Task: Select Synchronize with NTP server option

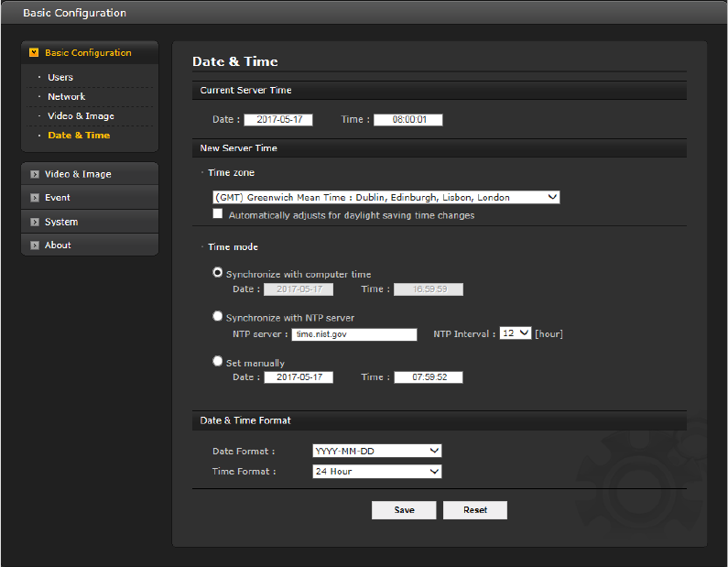Action: coord(217,316)
